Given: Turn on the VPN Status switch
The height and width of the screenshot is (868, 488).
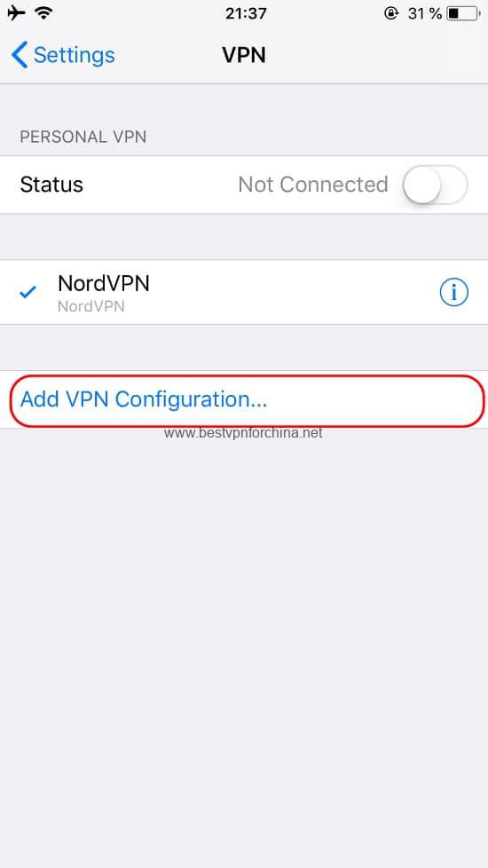Looking at the screenshot, I should [435, 185].
